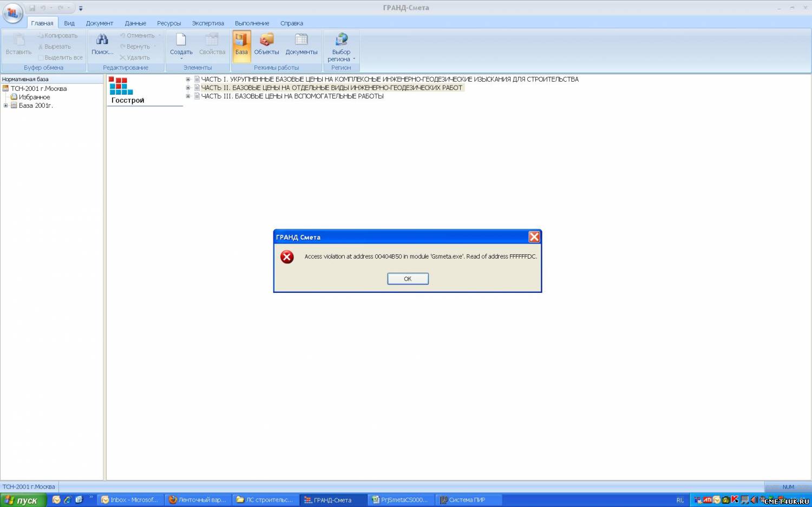Open the Вид ribbon tab

point(69,23)
